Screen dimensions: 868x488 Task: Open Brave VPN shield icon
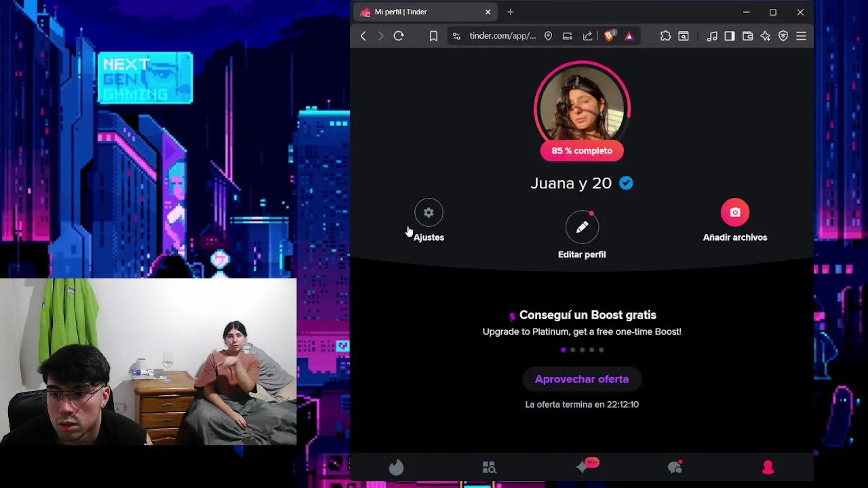783,36
